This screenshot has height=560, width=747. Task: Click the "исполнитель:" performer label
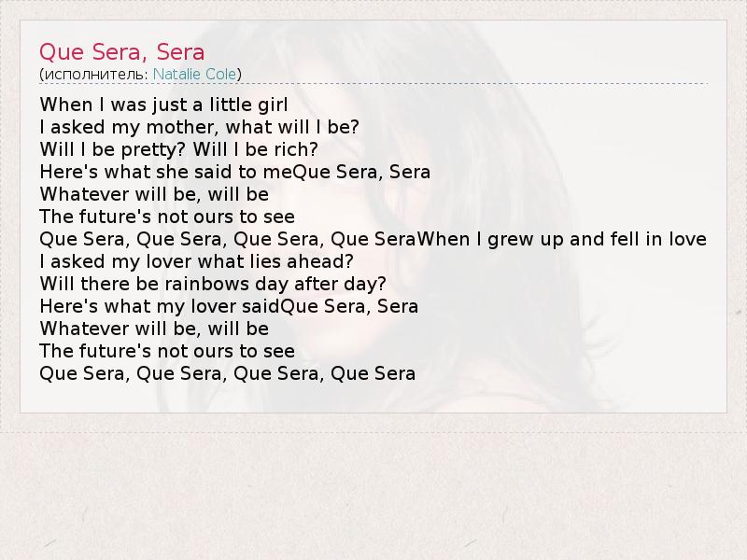coord(94,73)
